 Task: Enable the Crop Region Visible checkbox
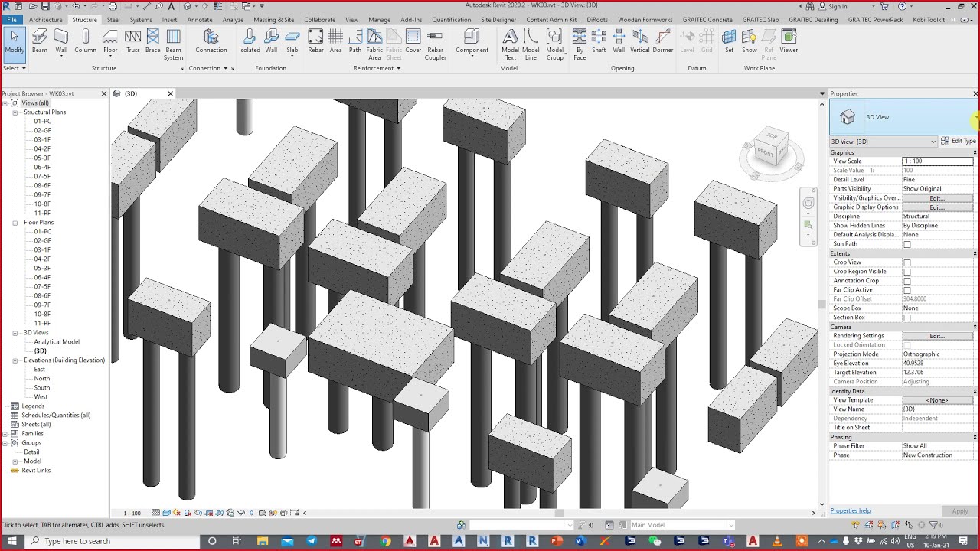[907, 272]
